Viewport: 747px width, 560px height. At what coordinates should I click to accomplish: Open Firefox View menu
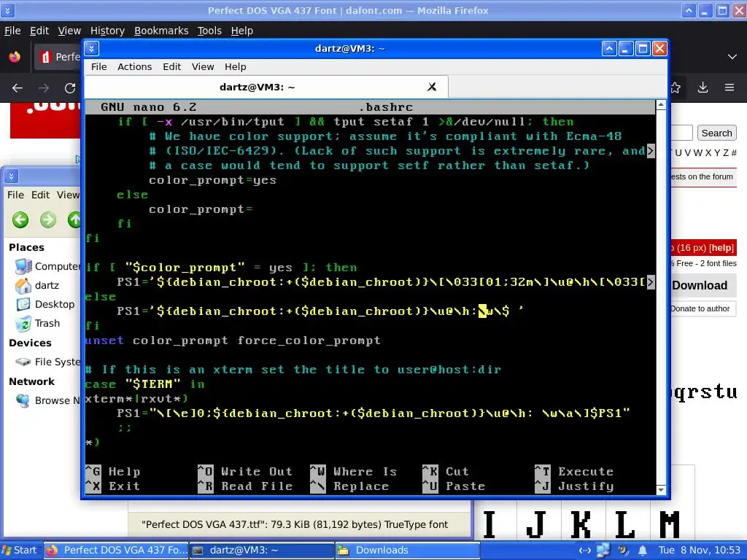(x=69, y=31)
